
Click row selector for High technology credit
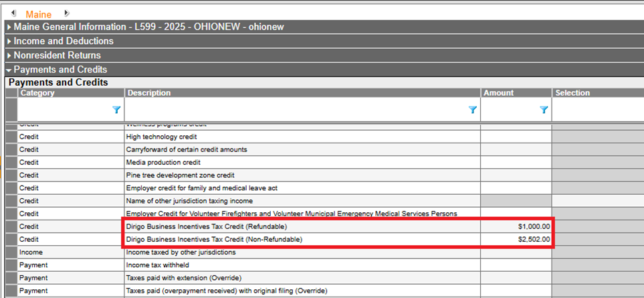(x=11, y=137)
